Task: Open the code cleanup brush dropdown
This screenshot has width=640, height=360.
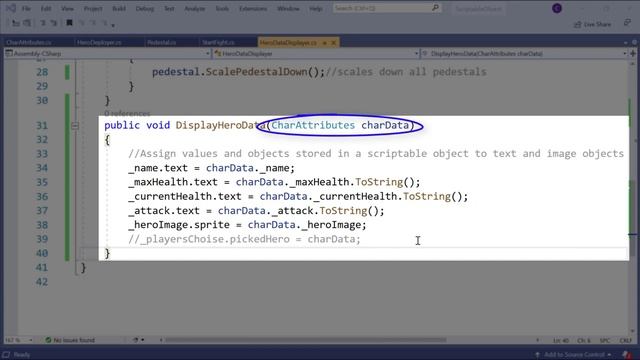Action: (139, 340)
